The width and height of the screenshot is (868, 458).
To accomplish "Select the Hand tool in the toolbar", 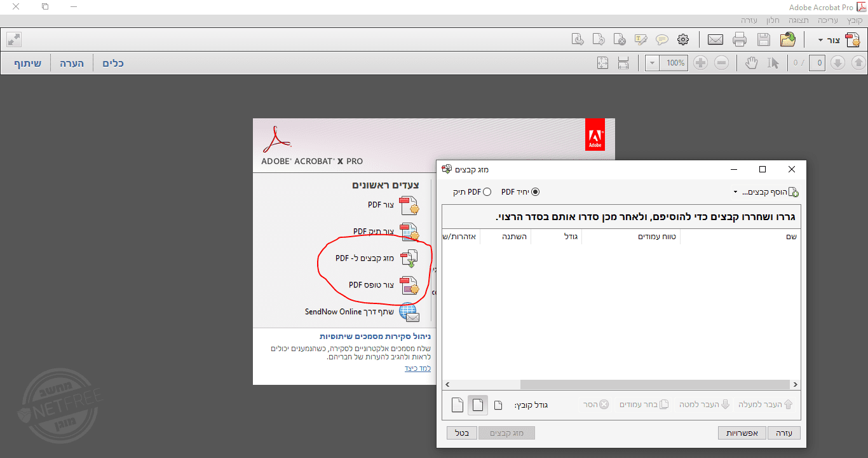I will coord(751,62).
